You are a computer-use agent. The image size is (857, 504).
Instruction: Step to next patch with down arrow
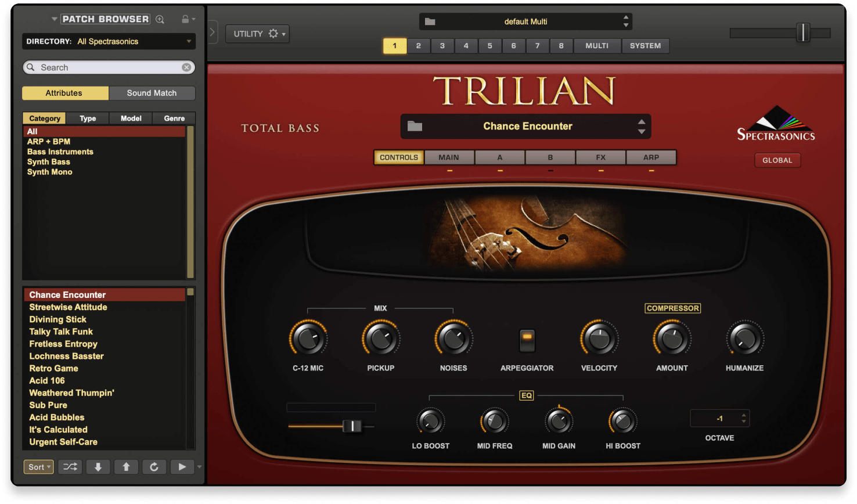98,467
